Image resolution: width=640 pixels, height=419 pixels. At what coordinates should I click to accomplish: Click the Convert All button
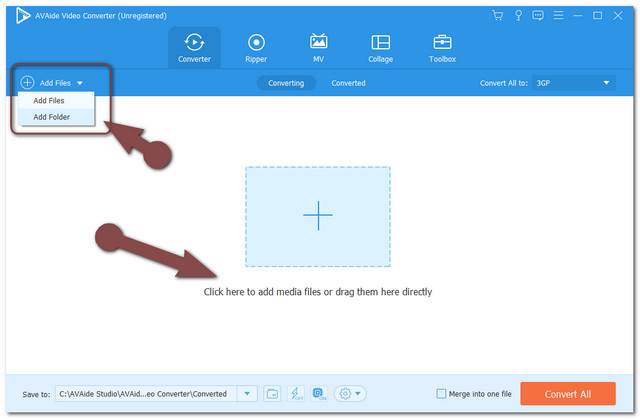(568, 394)
